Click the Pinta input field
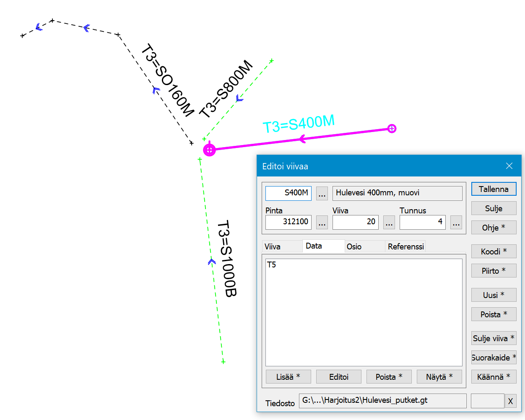Viewport: 525px width, 420px height. [x=288, y=222]
